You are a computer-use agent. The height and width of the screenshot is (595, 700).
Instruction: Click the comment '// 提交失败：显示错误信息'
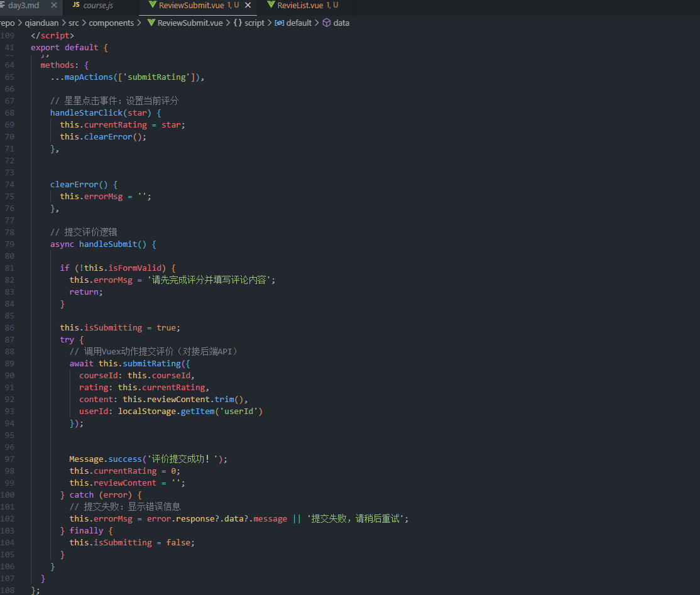coord(125,506)
